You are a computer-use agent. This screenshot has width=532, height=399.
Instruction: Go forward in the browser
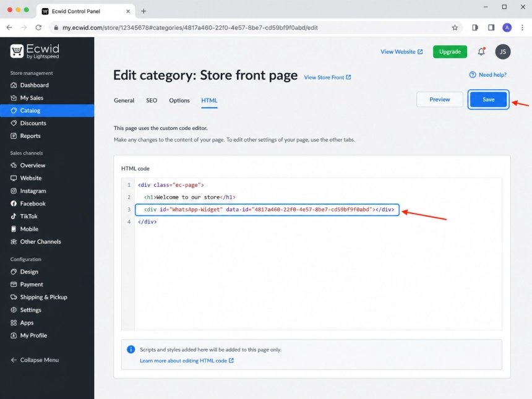[24, 27]
